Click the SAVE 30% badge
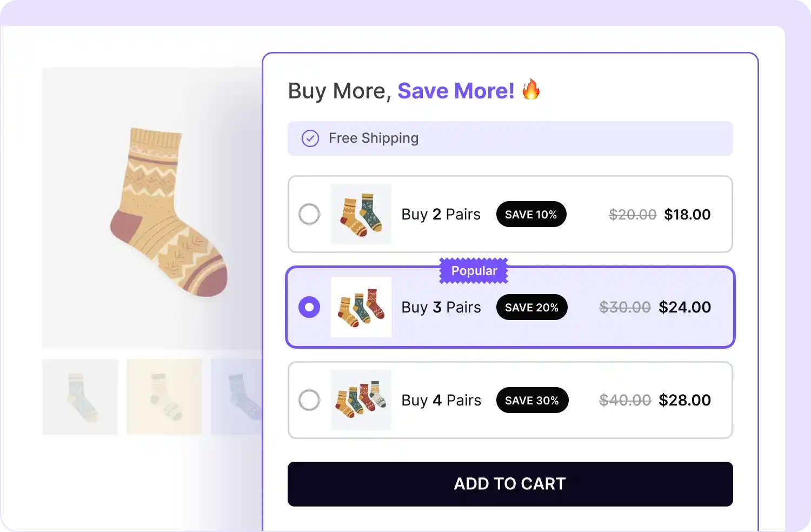Screen dimensions: 811x532 [532, 400]
